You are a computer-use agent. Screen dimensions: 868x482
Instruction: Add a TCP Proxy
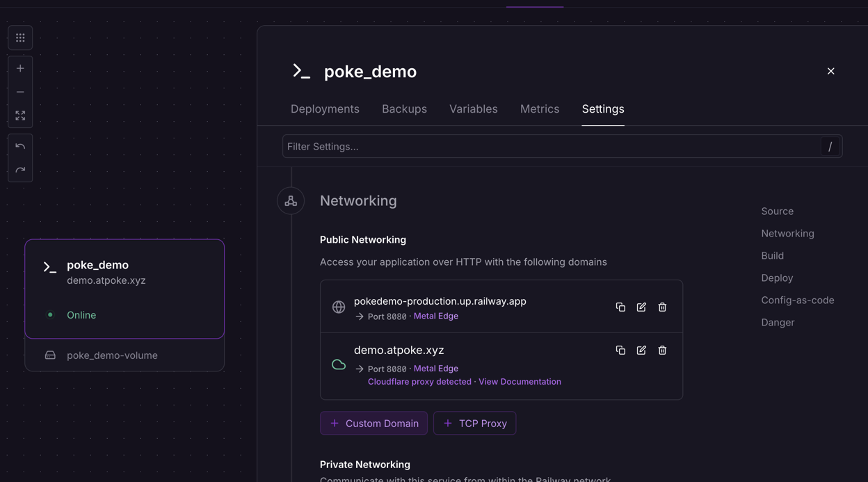(474, 423)
